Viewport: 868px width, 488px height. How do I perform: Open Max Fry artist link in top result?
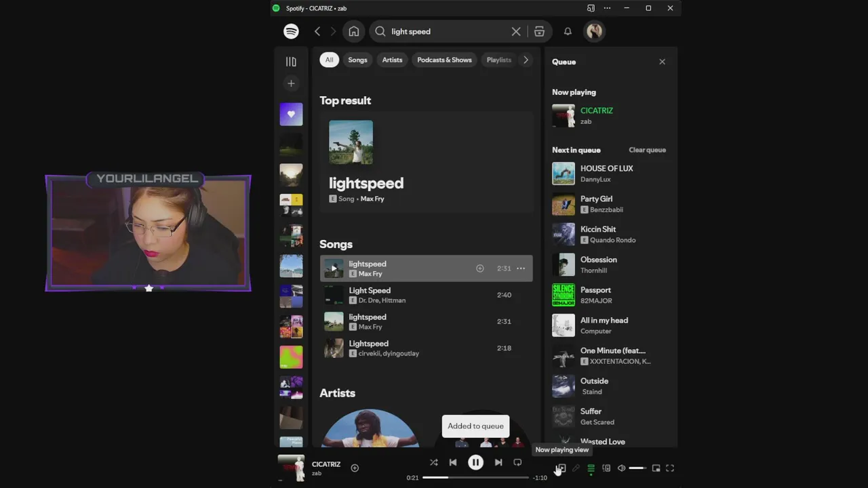[x=372, y=199]
